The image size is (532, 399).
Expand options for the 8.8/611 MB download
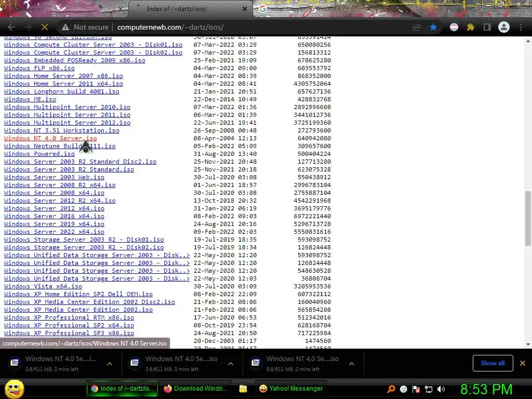click(x=352, y=363)
